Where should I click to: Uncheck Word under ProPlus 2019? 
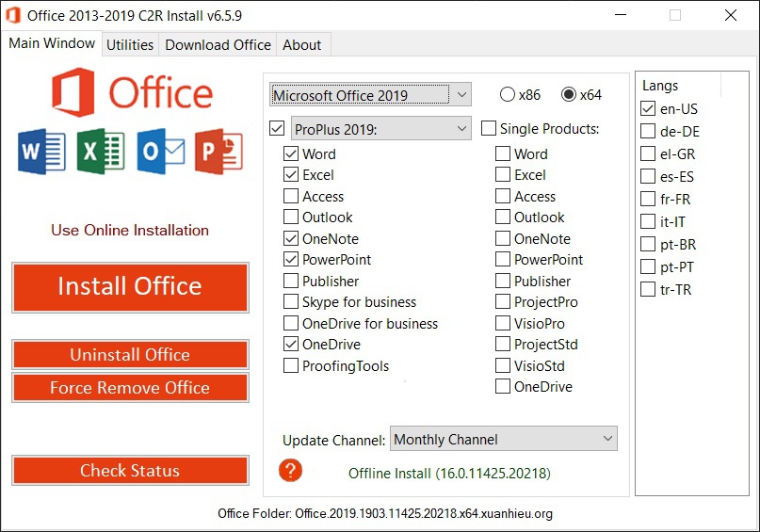coord(291,153)
